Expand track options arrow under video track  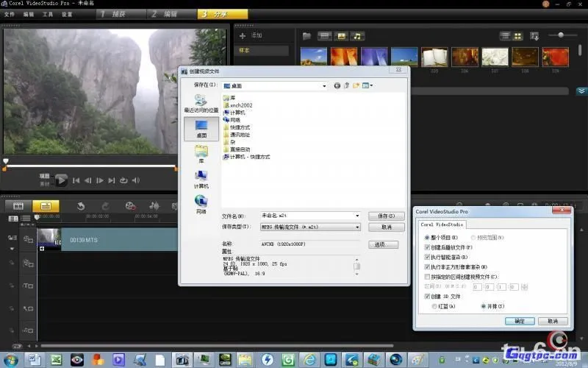tap(12, 249)
